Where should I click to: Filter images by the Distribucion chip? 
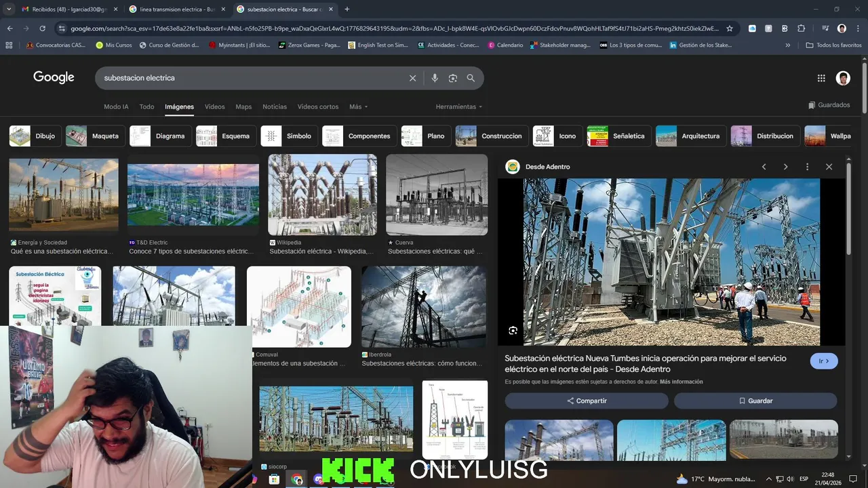tap(764, 136)
